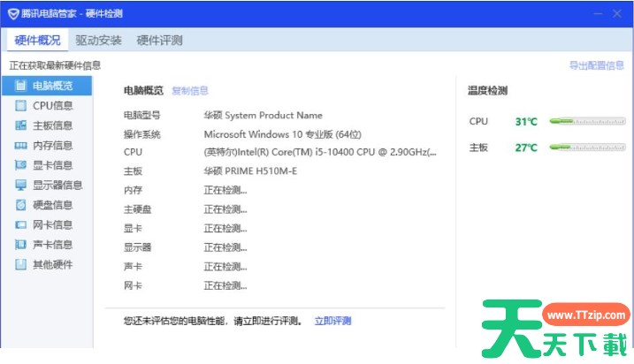Click 正在检测 value in the 声卡 row
Image resolution: width=634 pixels, height=364 pixels.
pos(225,267)
